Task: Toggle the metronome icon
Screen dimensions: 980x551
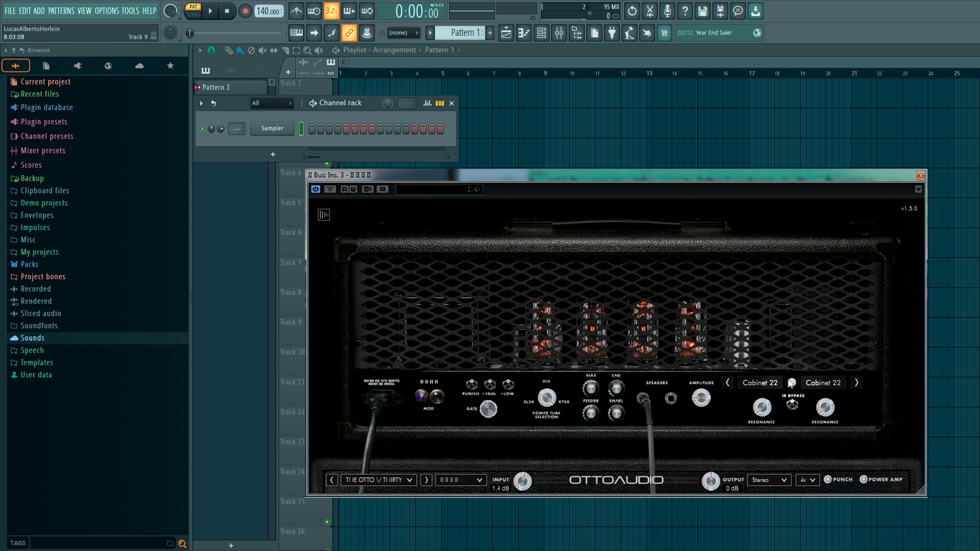Action: (296, 11)
